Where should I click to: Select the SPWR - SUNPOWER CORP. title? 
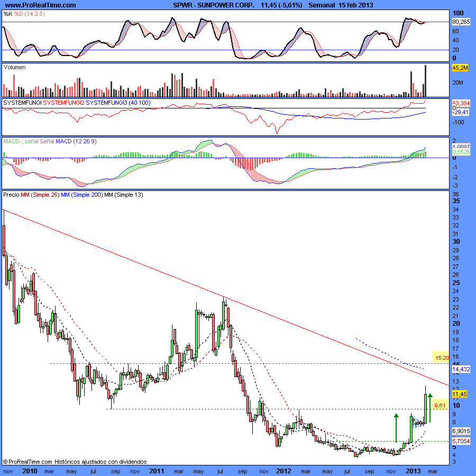[x=214, y=5]
